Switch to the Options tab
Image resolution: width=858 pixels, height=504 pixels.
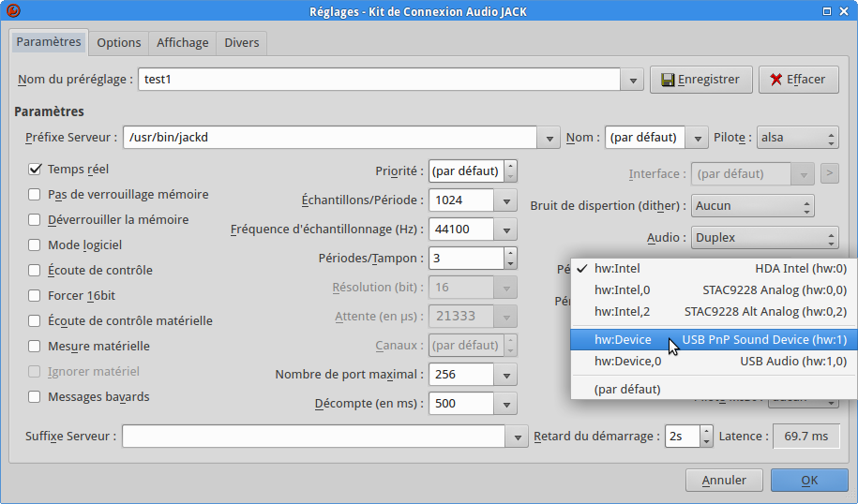119,43
